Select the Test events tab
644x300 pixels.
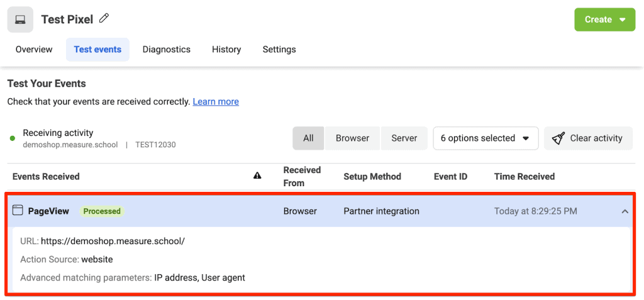[x=97, y=49]
